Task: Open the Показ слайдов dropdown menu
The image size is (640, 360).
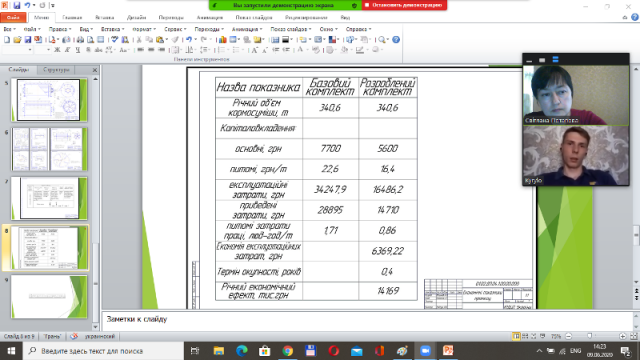Action: 291,29
